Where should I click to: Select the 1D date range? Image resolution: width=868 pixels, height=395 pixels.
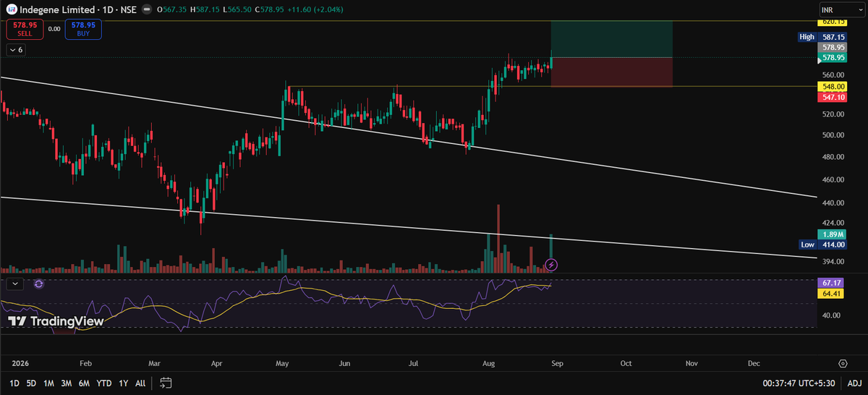[14, 383]
